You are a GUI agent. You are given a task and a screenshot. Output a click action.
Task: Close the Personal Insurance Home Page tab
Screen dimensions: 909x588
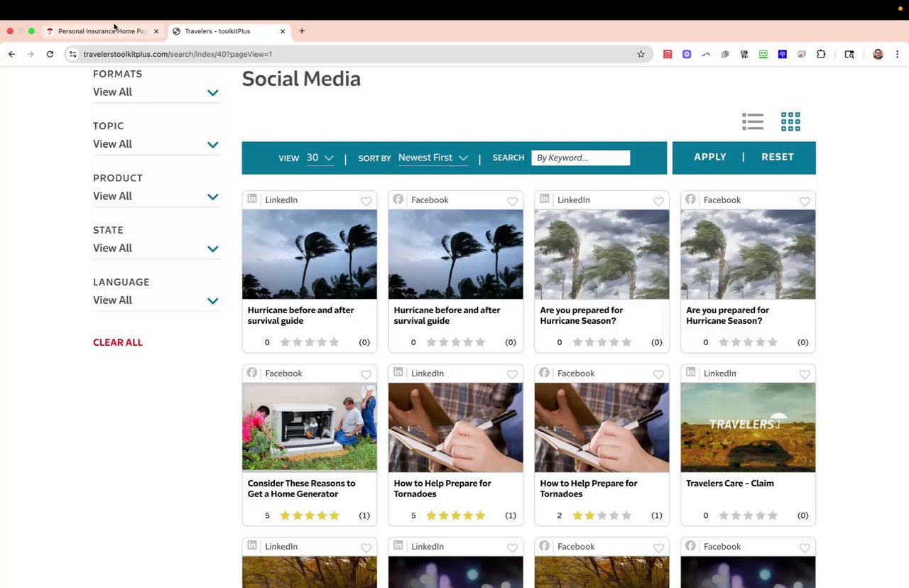click(x=156, y=31)
